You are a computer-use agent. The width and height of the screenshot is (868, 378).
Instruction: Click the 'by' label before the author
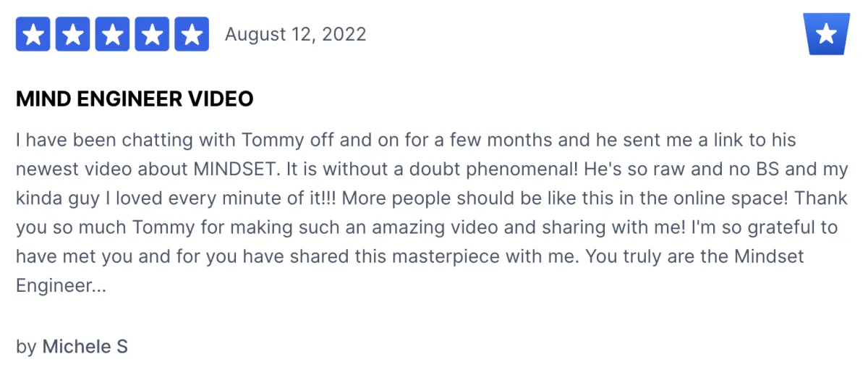point(26,347)
